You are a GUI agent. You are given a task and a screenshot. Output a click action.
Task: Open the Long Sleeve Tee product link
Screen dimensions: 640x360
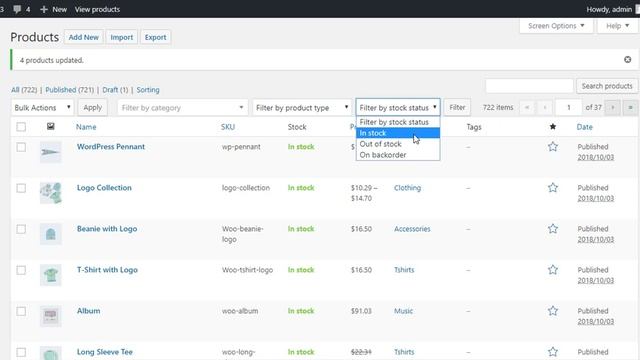pos(105,352)
